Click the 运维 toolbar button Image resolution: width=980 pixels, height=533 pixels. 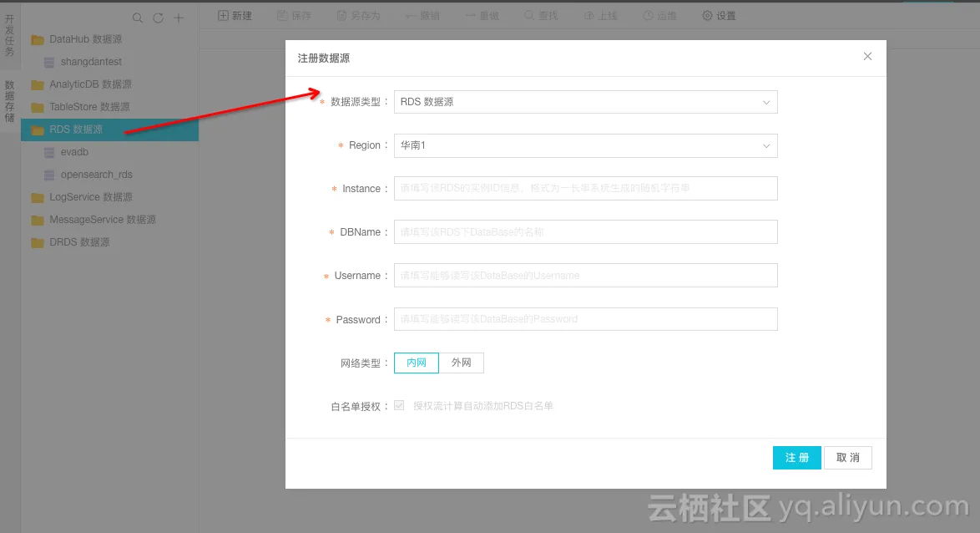660,16
